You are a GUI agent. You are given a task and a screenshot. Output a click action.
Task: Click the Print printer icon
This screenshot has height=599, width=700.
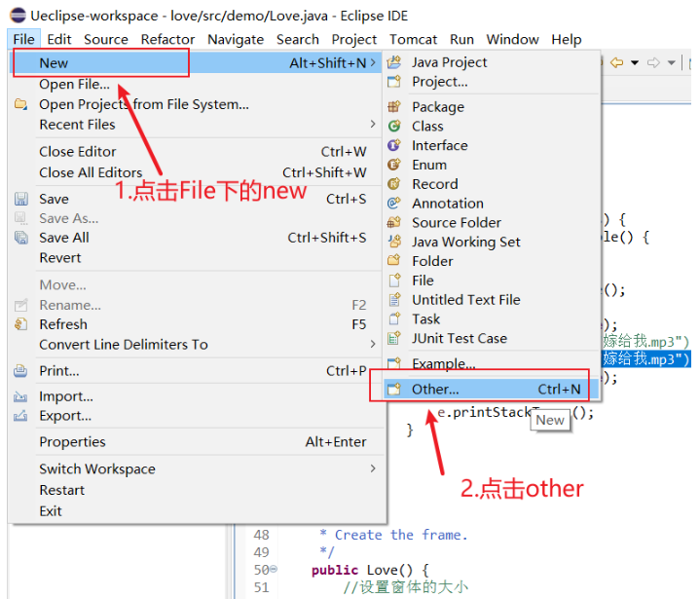click(20, 371)
